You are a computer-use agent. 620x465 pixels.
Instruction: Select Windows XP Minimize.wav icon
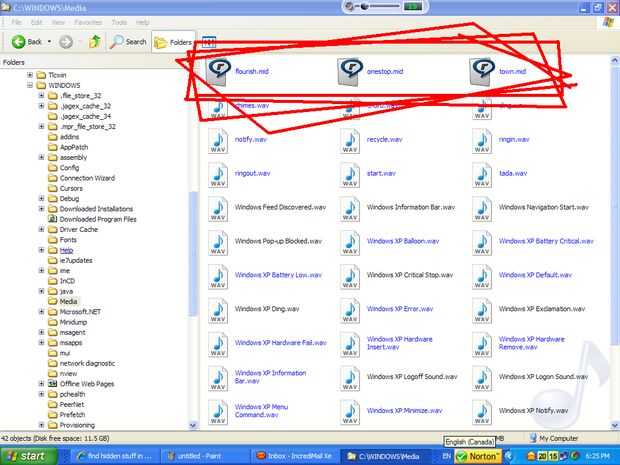350,412
